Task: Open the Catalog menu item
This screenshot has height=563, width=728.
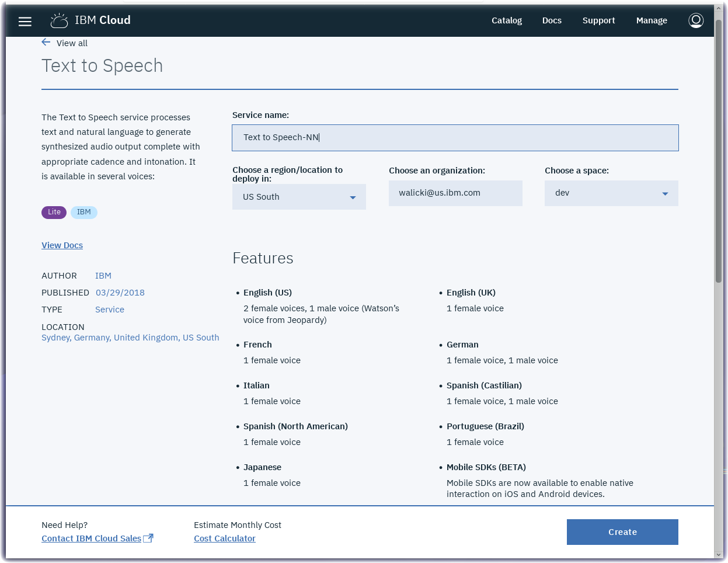Action: [x=507, y=20]
